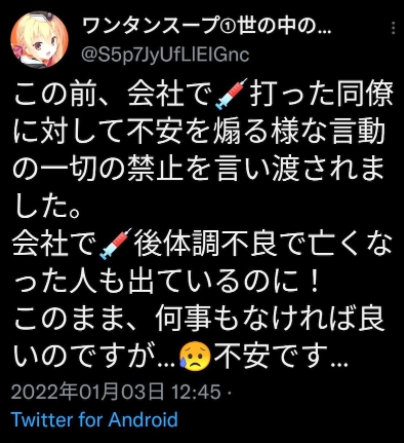Open the three-dot more options menu
The width and height of the screenshot is (404, 443).
[394, 28]
